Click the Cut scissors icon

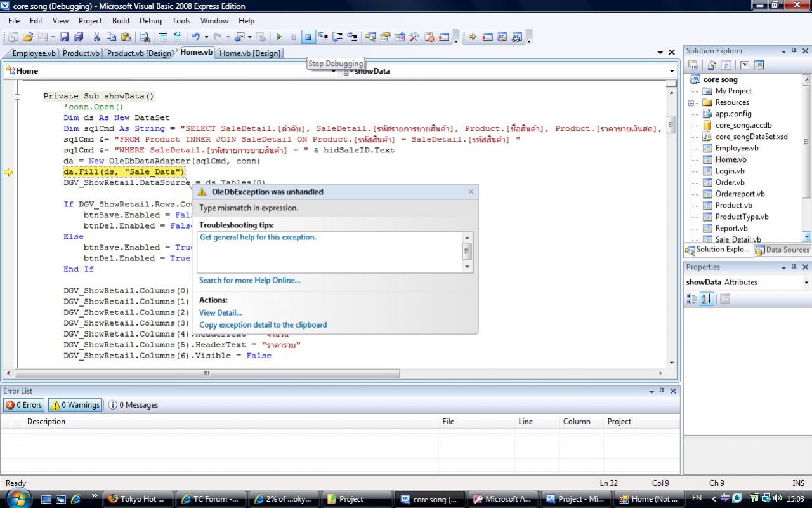[x=97, y=37]
